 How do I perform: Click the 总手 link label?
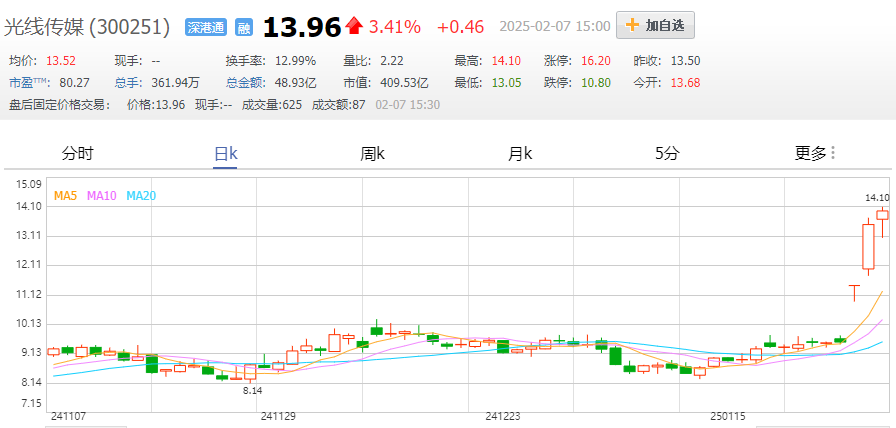click(x=127, y=82)
